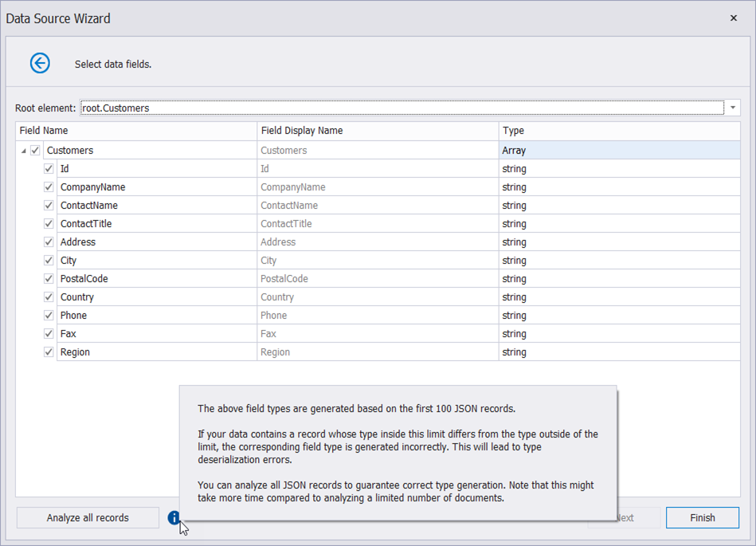Viewport: 756px width, 546px height.
Task: Click the back arrow icon
Action: click(x=40, y=64)
